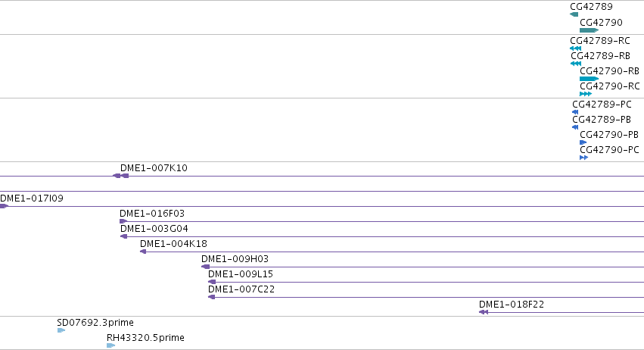Screen dimensions: 644x350
Task: Open the DME1-009L15 label
Action: pyautogui.click(x=240, y=274)
